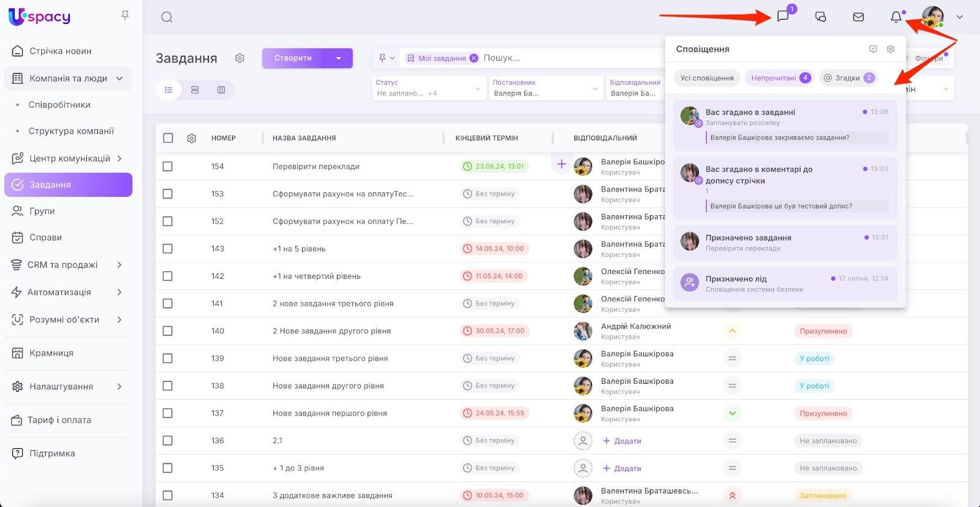Click the Створити button

tap(293, 58)
